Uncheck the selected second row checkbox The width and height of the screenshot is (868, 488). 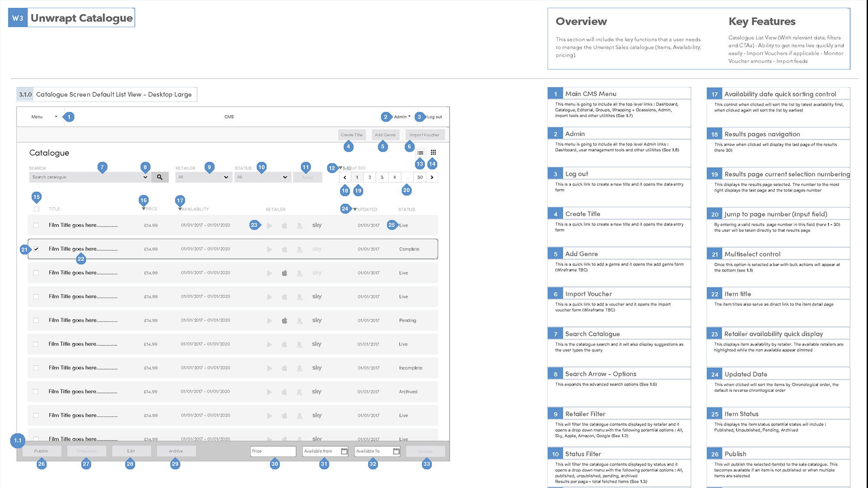pyautogui.click(x=36, y=249)
